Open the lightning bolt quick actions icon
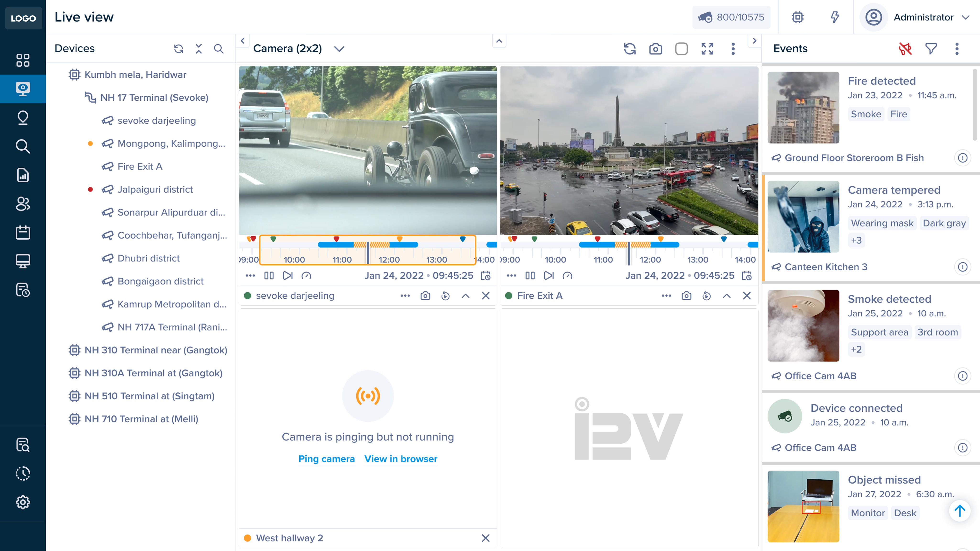Screen dimensions: 980x551 (835, 17)
